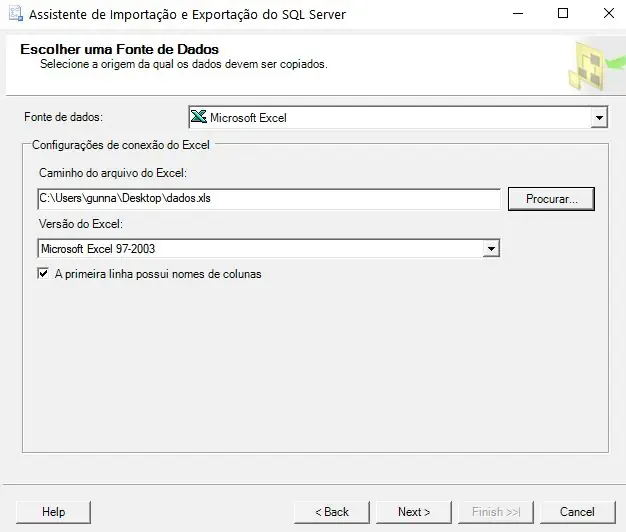The image size is (626, 532).
Task: Close the wizard window
Action: click(x=609, y=14)
